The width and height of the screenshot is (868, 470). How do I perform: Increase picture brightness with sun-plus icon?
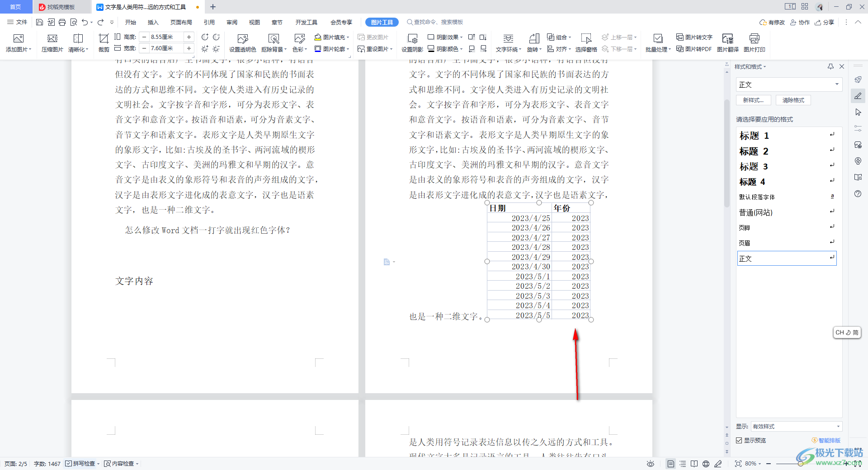tap(205, 48)
